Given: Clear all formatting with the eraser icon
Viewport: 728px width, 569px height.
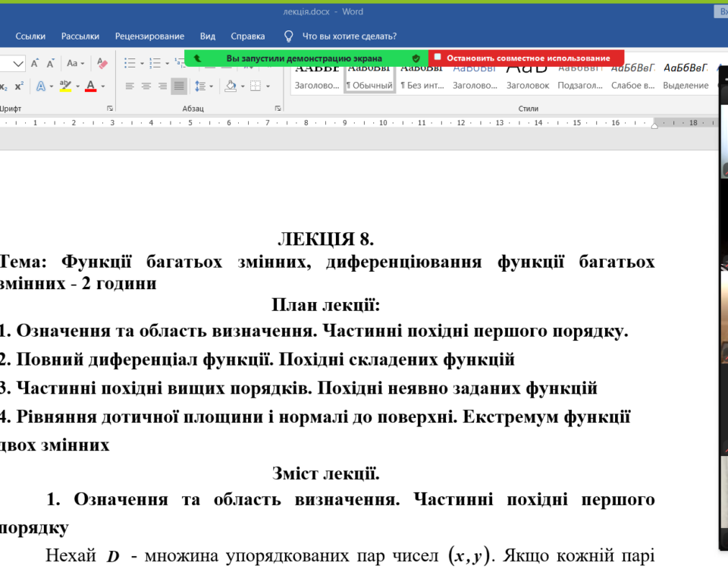Looking at the screenshot, I should click(102, 63).
